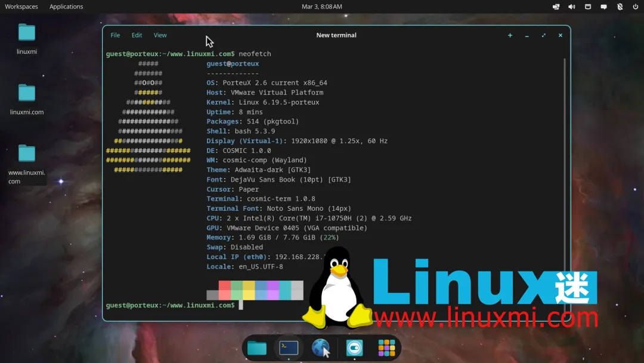Viewport: 644px width, 363px height.
Task: Open the Edit menu in terminal
Action: coord(137,35)
